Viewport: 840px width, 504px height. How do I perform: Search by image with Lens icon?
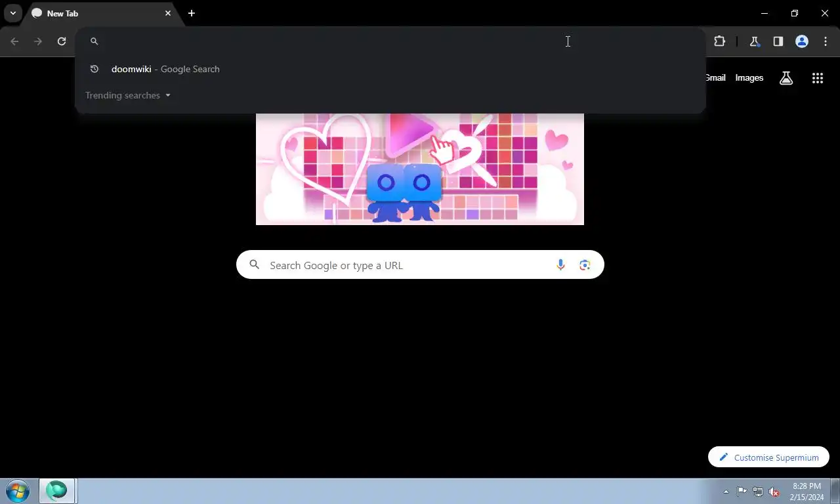pos(585,265)
